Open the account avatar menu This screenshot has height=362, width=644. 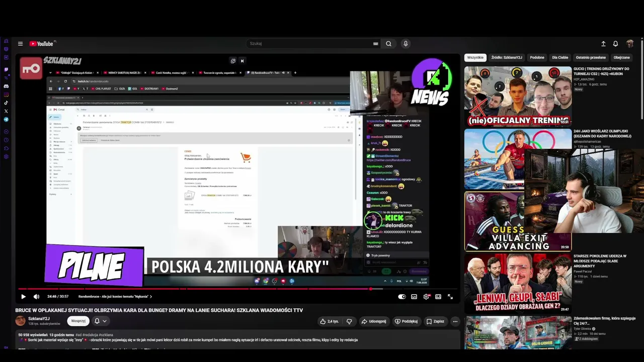click(630, 44)
